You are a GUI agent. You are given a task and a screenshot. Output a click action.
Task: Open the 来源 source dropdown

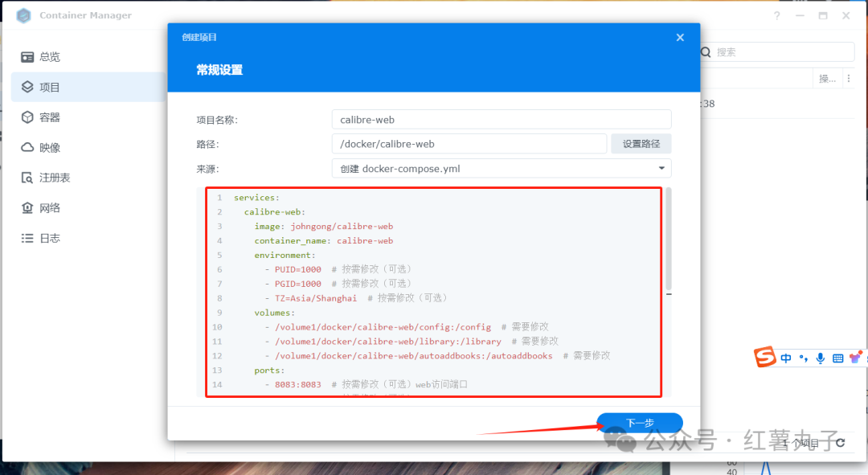[502, 168]
